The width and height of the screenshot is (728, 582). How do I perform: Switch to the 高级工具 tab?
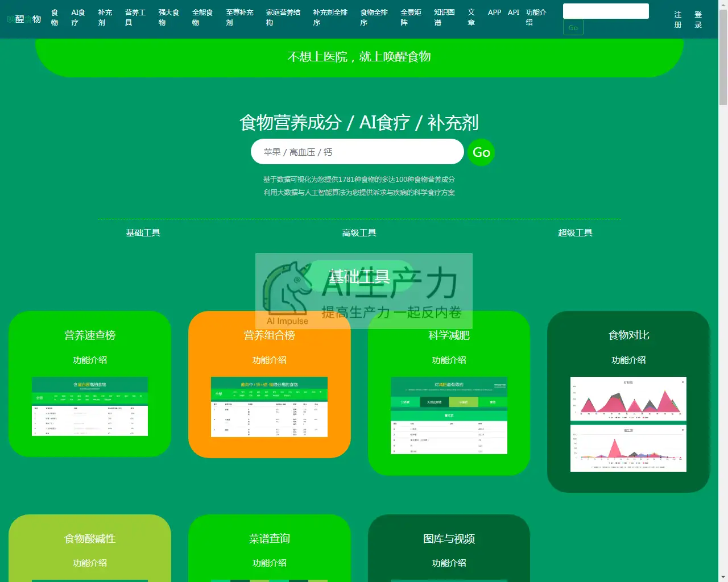click(x=359, y=233)
